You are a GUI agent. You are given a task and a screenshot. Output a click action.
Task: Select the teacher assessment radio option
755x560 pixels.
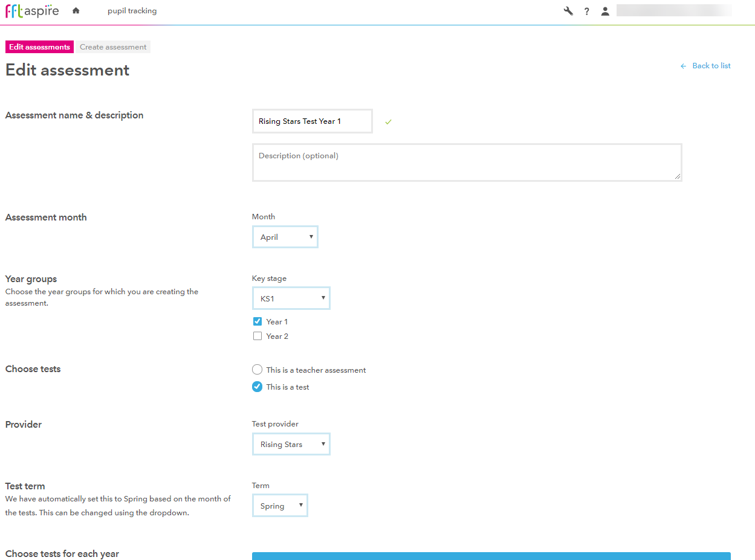tap(257, 369)
